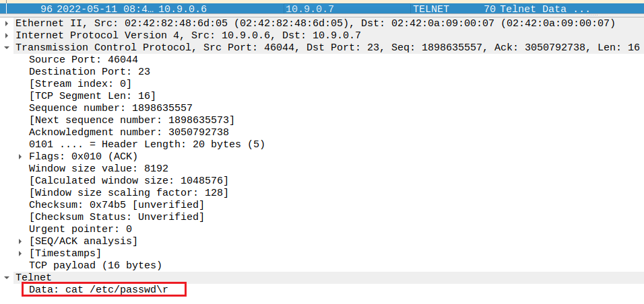The image size is (644, 304).
Task: Select the Sequence number 1898635557 line
Action: (110, 108)
